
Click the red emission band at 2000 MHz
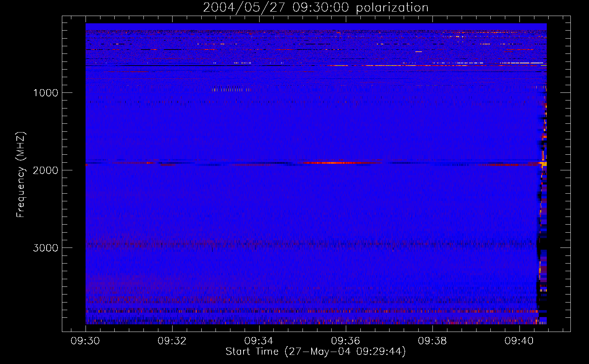point(342,163)
